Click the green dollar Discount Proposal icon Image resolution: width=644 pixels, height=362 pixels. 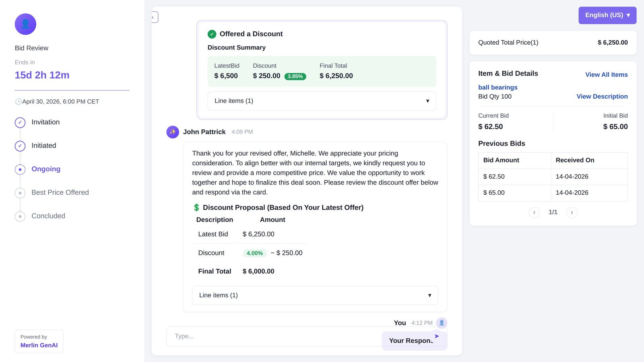coord(196,208)
